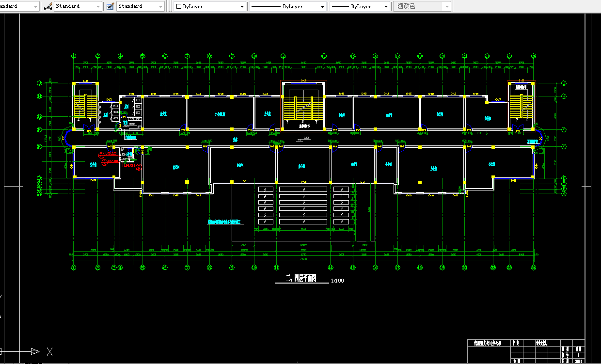Select the 1:100 scale text
The width and height of the screenshot is (601, 364).
(337, 280)
